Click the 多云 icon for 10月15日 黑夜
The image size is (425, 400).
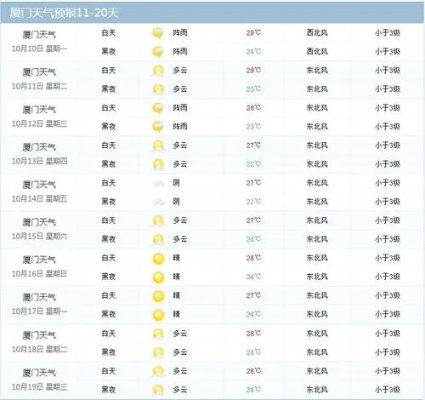158,240
